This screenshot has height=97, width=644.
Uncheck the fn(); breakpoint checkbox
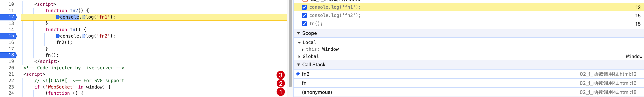click(304, 24)
